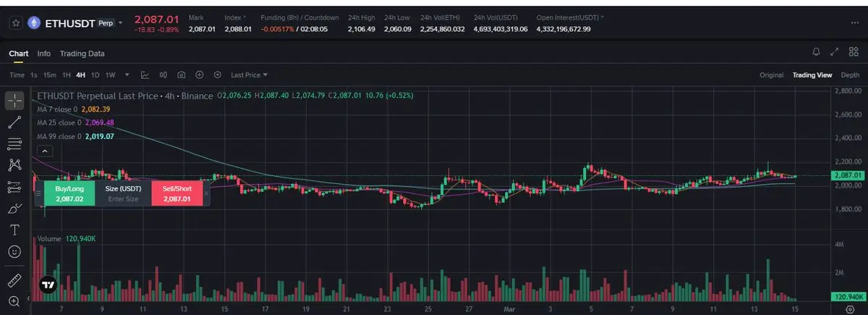
Task: Open the emoji sticker tool
Action: click(x=14, y=252)
